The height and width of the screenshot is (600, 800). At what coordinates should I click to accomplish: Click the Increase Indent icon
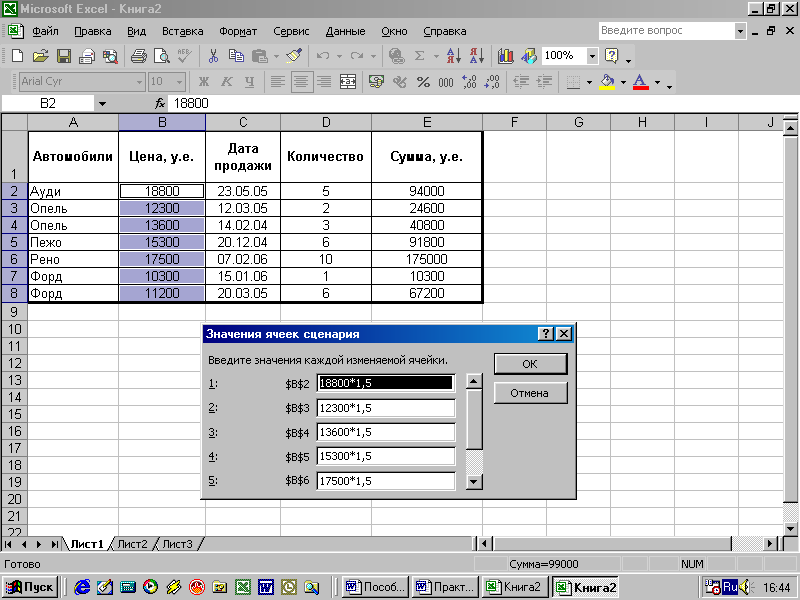click(544, 82)
